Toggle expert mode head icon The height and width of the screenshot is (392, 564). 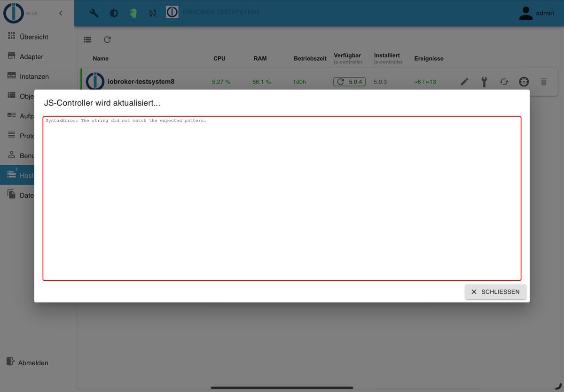133,13
